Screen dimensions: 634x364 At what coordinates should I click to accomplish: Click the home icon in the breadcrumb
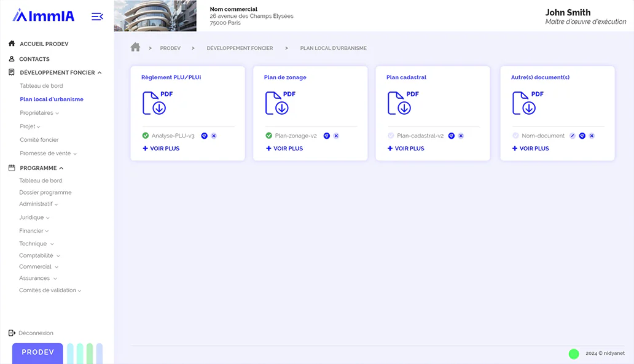(135, 47)
